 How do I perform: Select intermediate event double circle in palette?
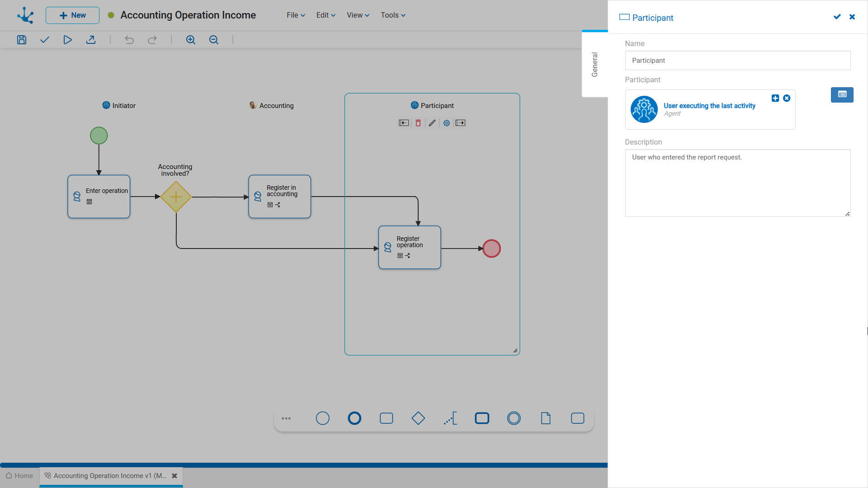pyautogui.click(x=514, y=418)
